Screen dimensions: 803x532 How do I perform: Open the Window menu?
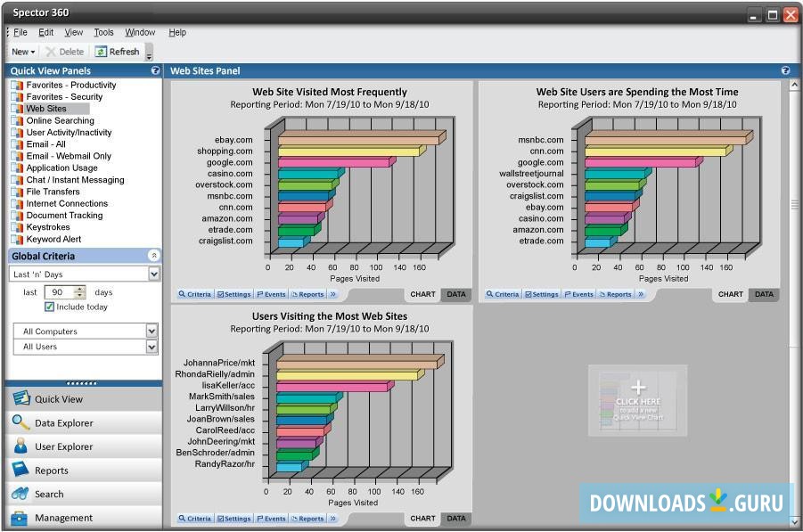[140, 32]
